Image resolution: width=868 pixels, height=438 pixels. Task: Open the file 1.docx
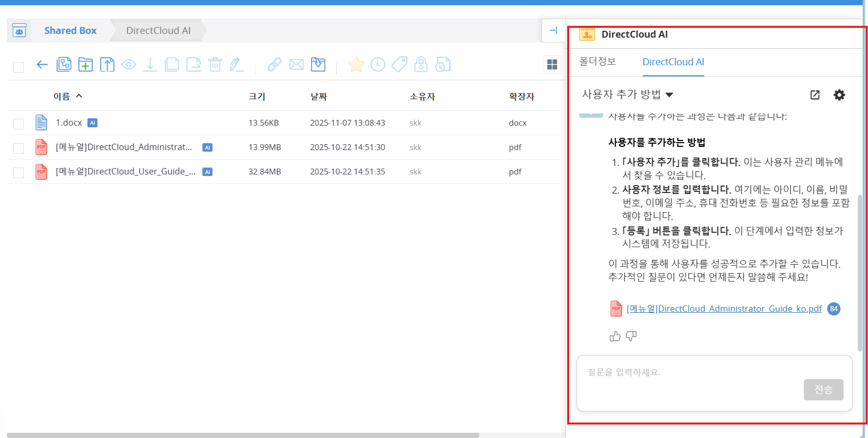tap(69, 123)
